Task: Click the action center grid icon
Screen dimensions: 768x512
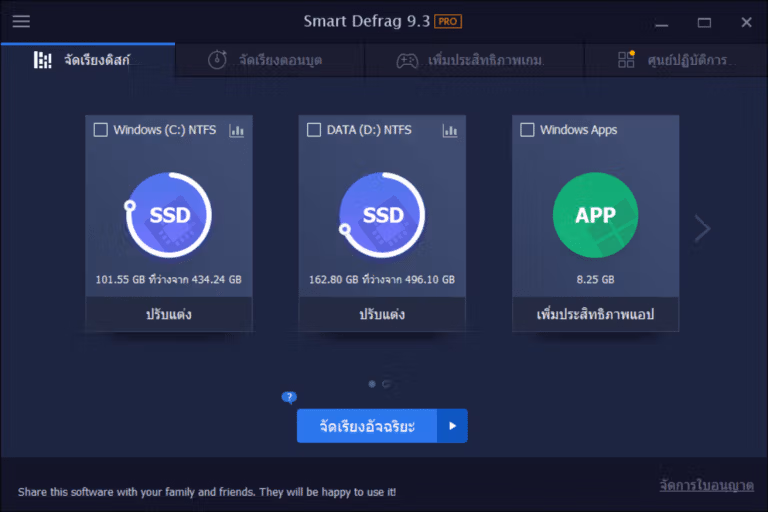Action: click(x=626, y=59)
